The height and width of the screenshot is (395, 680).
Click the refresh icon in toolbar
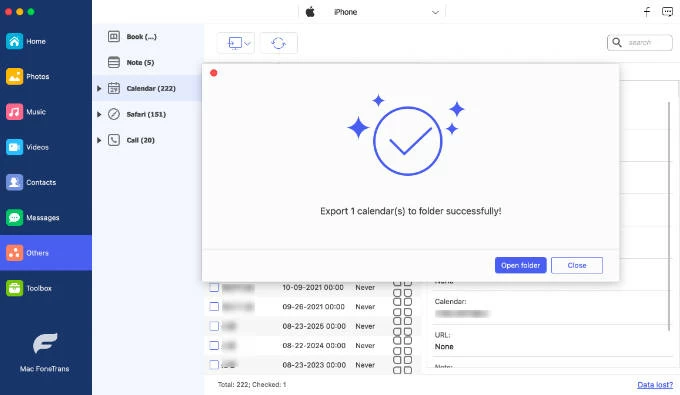pyautogui.click(x=278, y=43)
